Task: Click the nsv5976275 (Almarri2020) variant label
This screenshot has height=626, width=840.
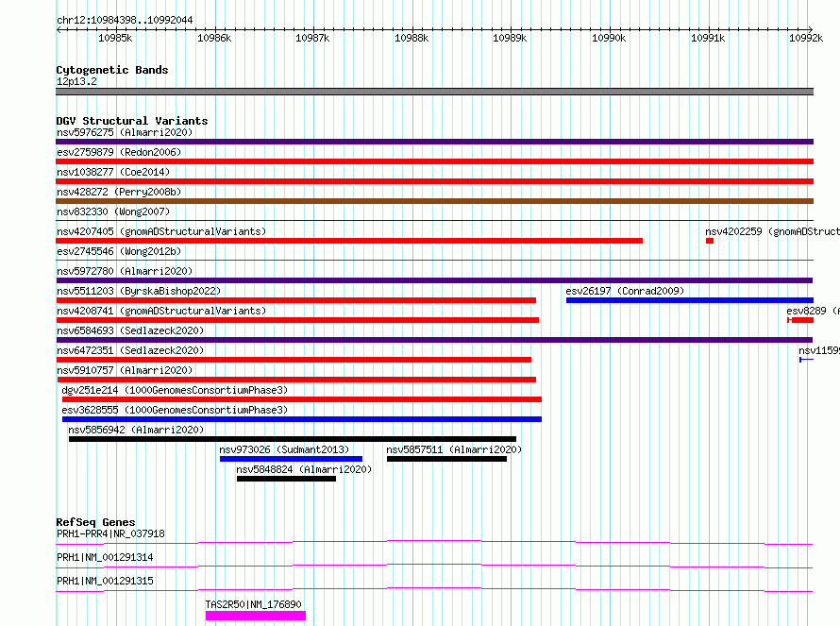Action: [x=125, y=132]
